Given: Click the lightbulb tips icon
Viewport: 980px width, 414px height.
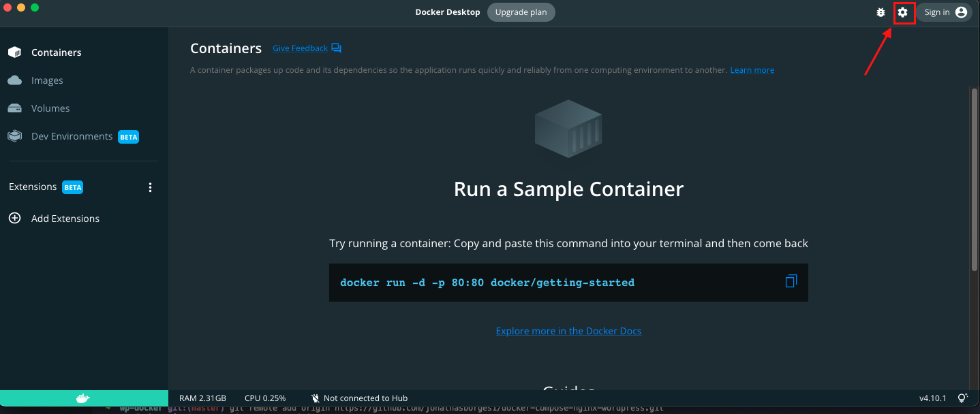Looking at the screenshot, I should coord(963,398).
